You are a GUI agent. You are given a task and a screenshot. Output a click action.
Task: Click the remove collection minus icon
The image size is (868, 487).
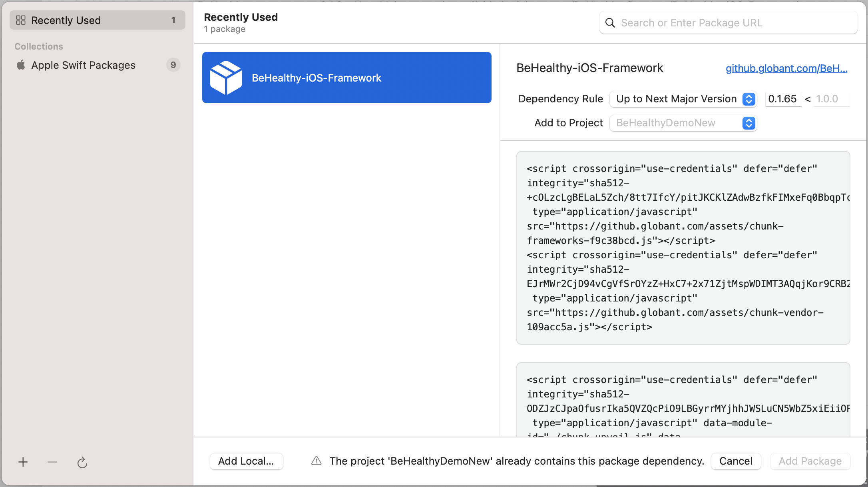[52, 462]
